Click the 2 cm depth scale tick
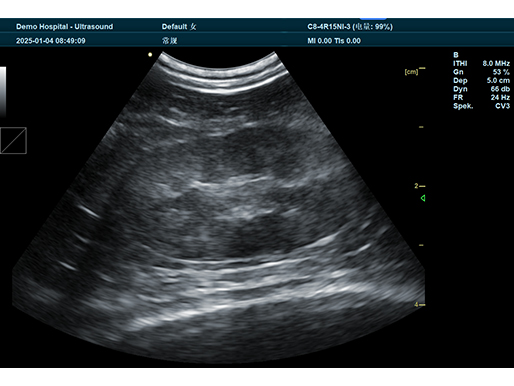514x386 pixels. click(x=420, y=186)
